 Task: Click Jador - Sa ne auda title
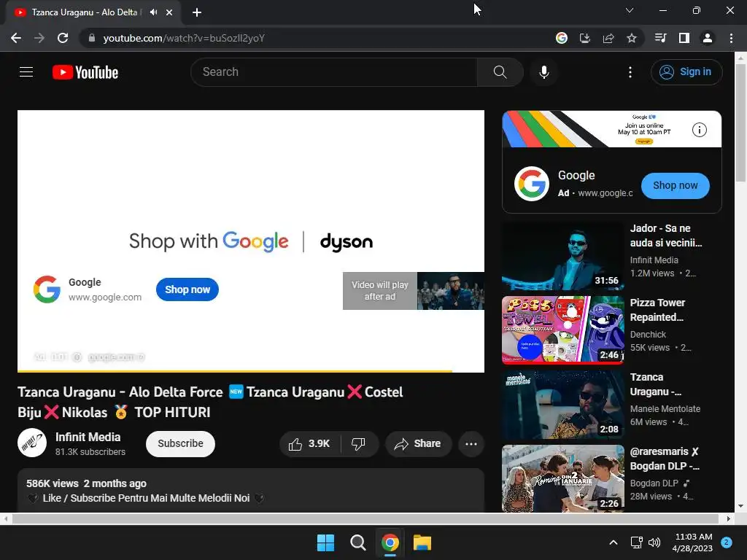click(666, 236)
